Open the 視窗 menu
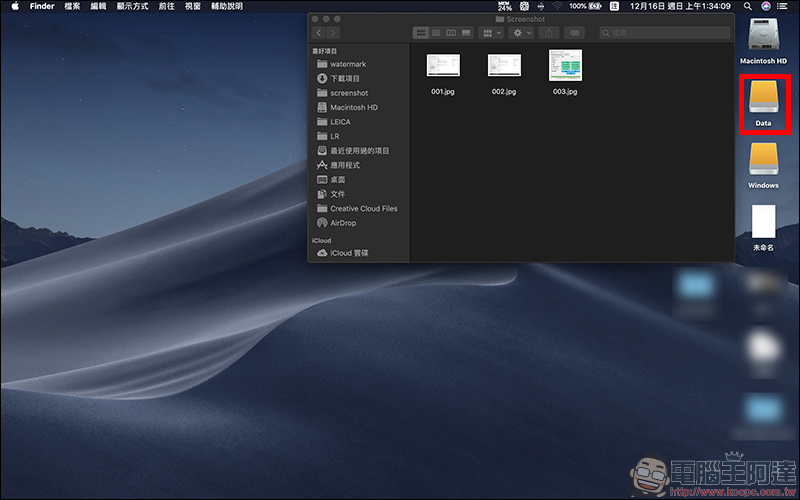Screen dimensions: 800x500 tap(192, 6)
